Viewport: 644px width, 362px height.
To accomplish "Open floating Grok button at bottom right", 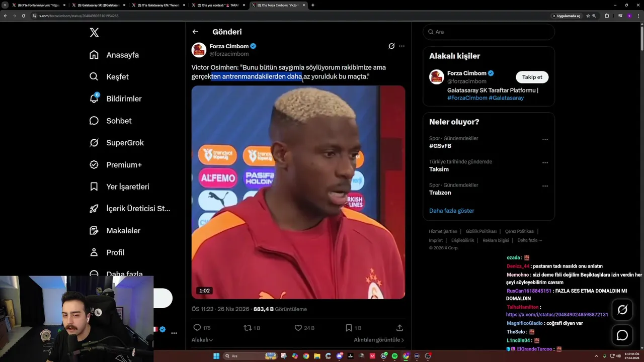I will tap(622, 310).
